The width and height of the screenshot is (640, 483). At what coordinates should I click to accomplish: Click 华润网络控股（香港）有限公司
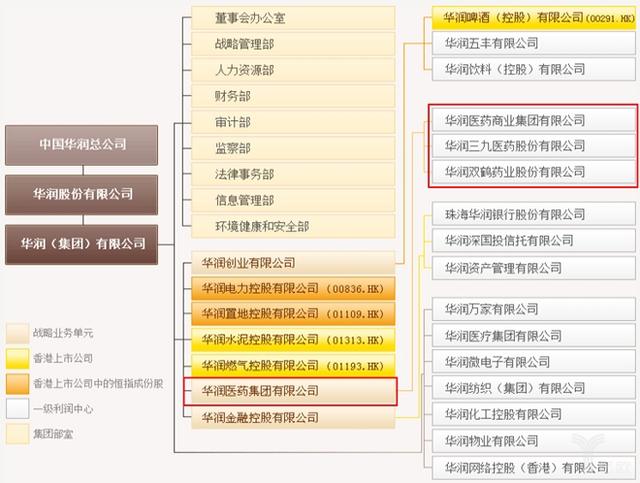click(534, 468)
